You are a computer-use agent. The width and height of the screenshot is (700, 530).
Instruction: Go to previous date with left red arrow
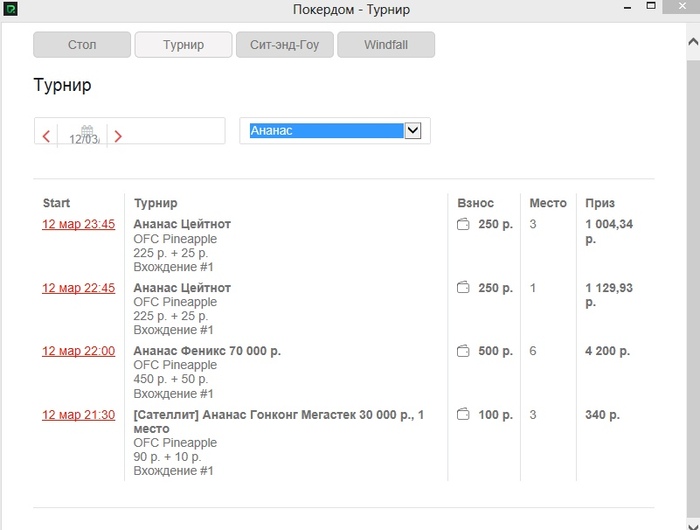(x=46, y=136)
